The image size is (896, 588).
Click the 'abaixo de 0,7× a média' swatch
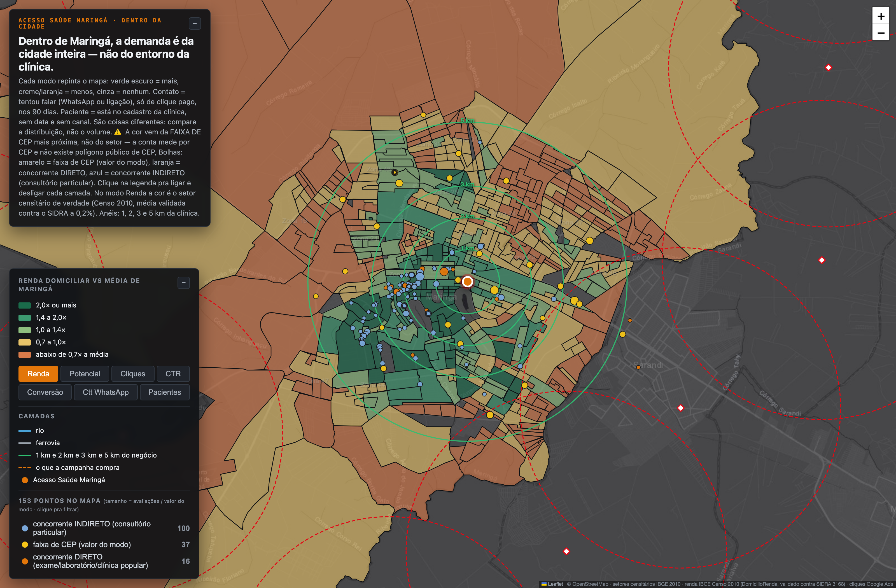coord(24,354)
